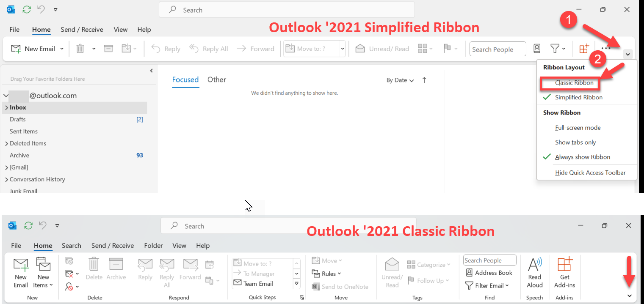Click the Search People field in Classic Ribbon
Image resolution: width=644 pixels, height=304 pixels.
489,260
